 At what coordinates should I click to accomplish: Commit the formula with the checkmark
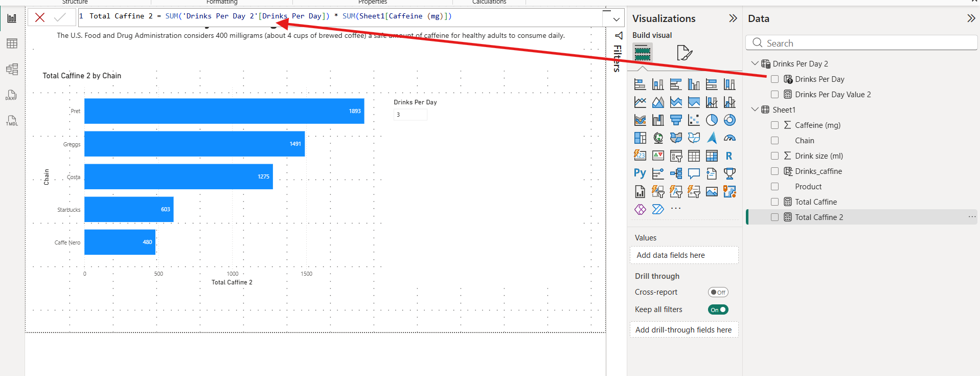click(x=60, y=17)
